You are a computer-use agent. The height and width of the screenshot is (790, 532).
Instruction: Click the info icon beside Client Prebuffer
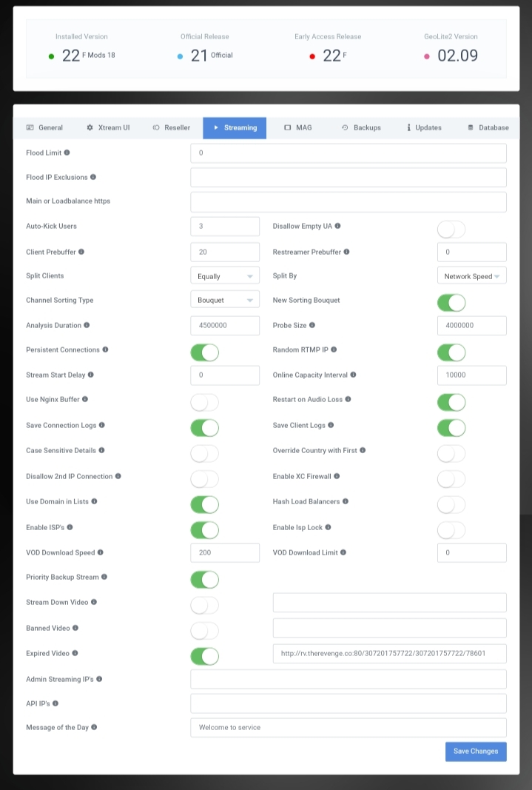tap(81, 252)
